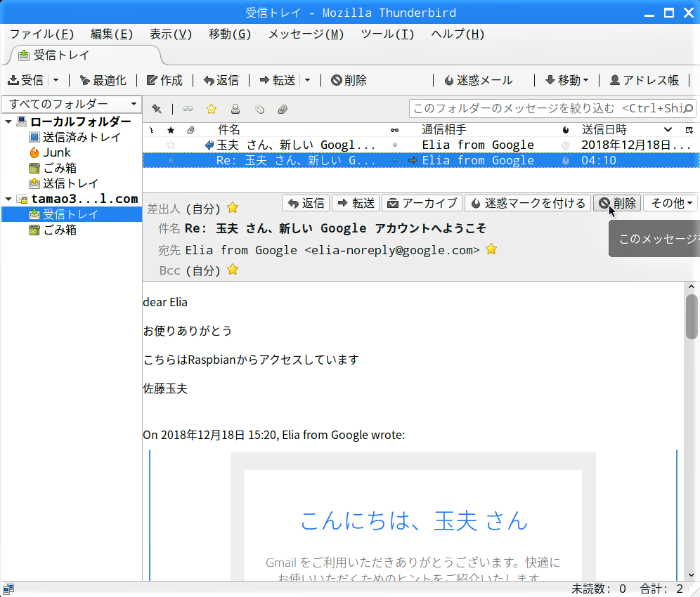Screen dimensions: 700x597
Task: Select the Junk folder
Action: [50, 152]
